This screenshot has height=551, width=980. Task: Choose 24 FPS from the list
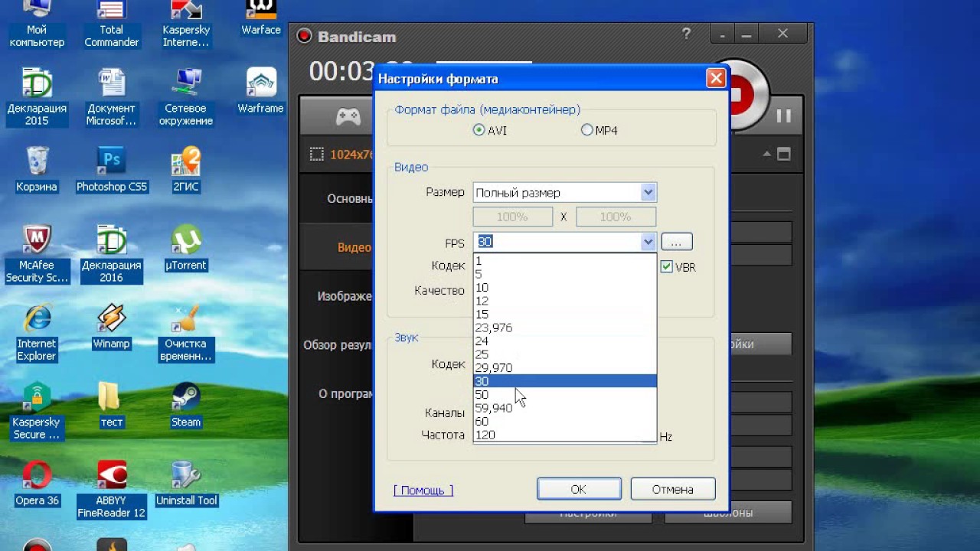point(565,341)
